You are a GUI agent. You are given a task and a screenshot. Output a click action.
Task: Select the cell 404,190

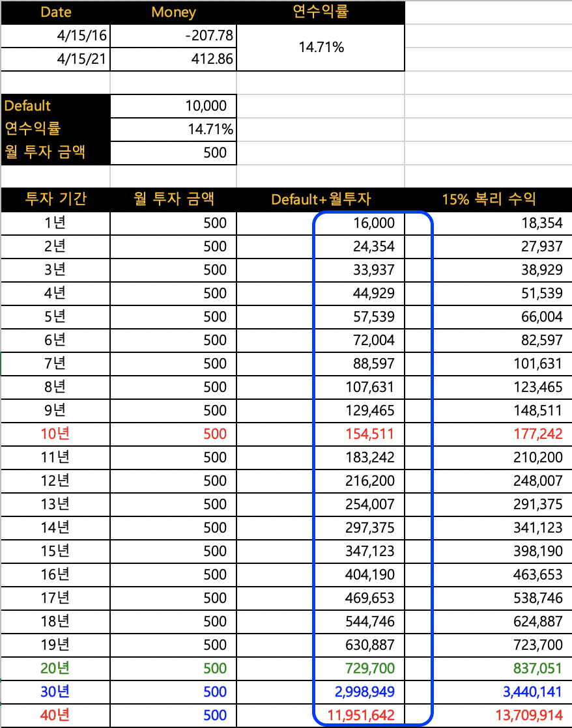click(x=321, y=575)
